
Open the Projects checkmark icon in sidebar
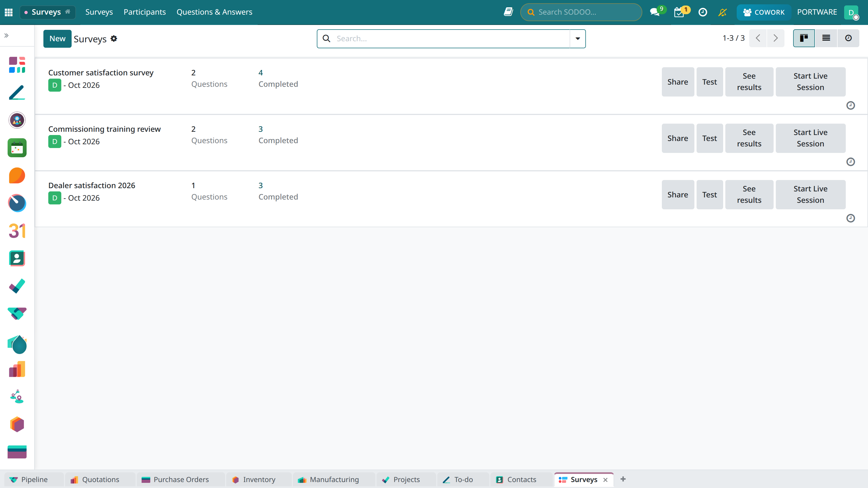pos(17,286)
